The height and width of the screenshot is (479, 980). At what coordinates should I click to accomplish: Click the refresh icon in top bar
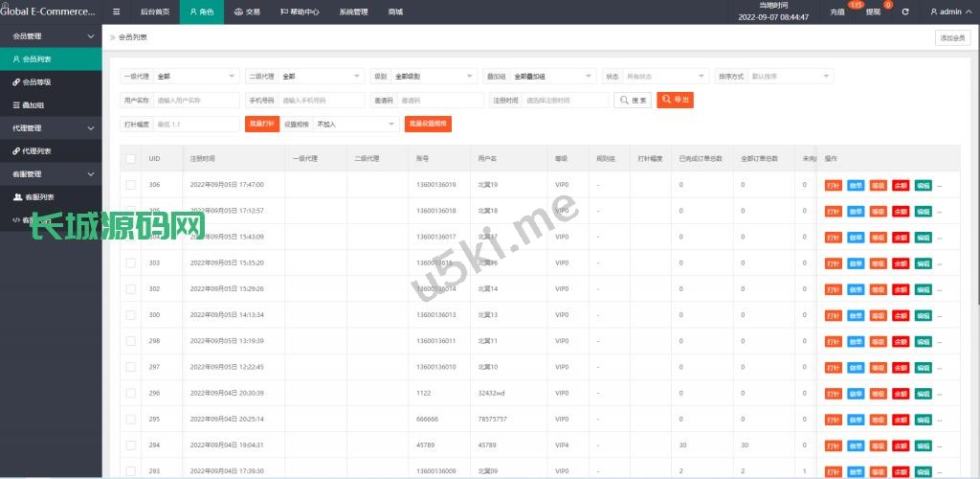tap(905, 12)
